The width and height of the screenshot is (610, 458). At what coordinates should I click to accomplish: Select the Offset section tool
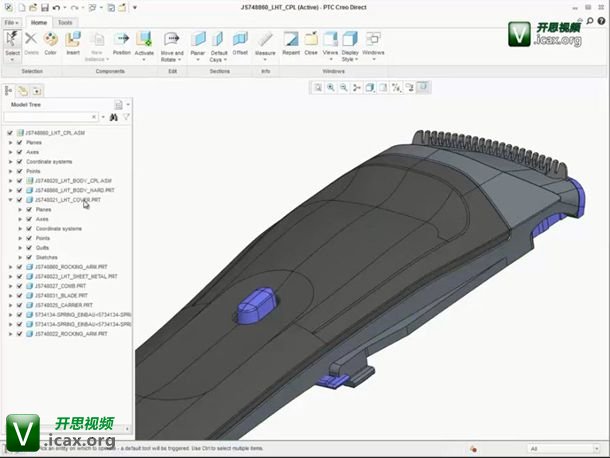[x=240, y=42]
